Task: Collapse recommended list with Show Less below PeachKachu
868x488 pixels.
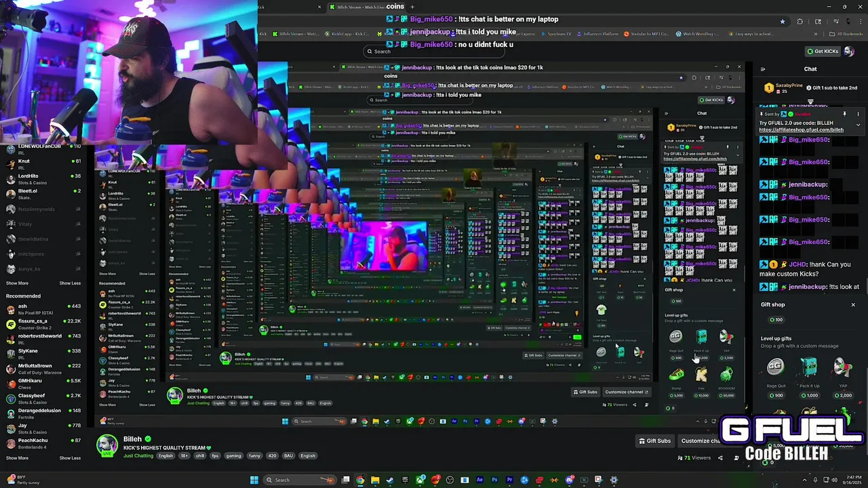Action: [70, 458]
